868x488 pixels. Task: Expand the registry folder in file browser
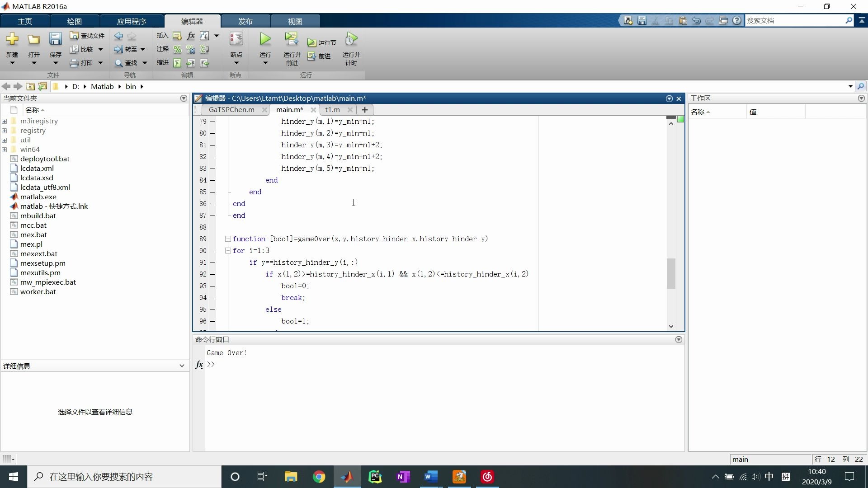tap(5, 131)
